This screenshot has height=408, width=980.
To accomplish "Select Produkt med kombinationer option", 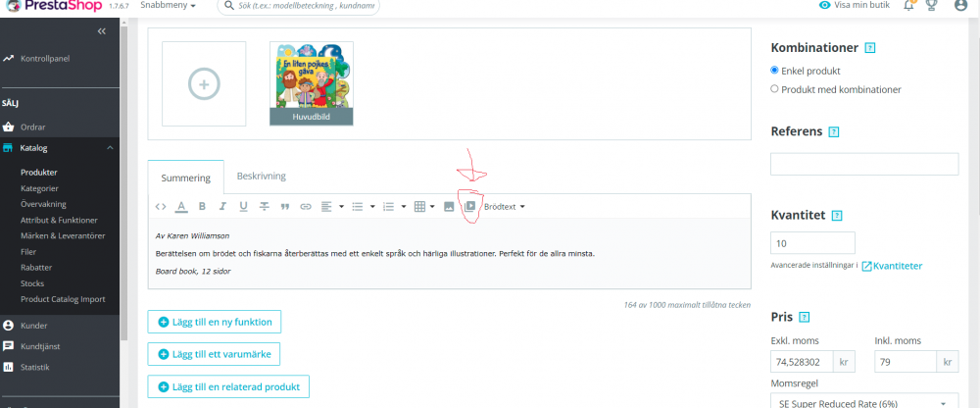I will [x=775, y=89].
